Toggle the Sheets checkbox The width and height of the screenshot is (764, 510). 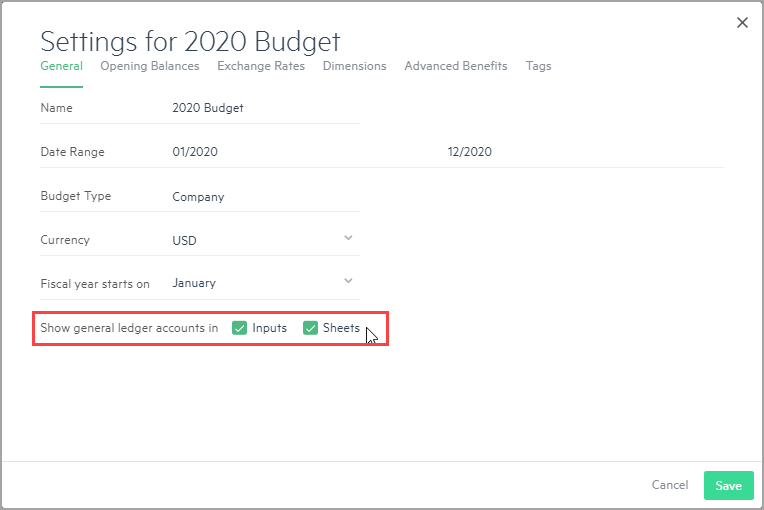(310, 328)
